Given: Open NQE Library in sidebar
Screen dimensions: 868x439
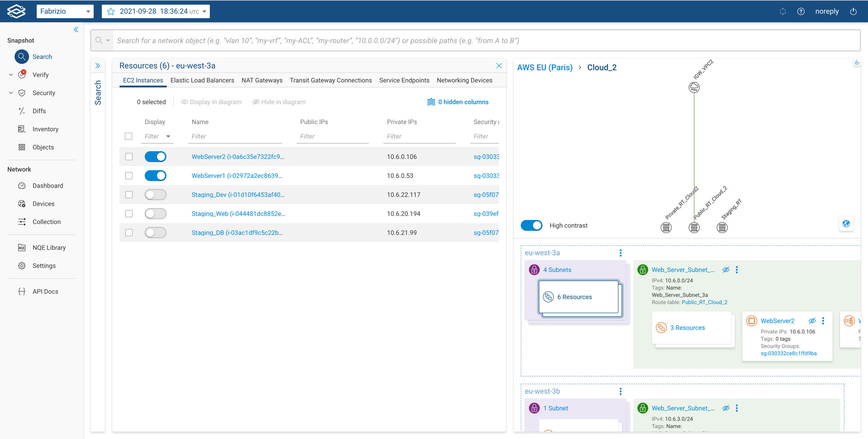Looking at the screenshot, I should coord(49,248).
